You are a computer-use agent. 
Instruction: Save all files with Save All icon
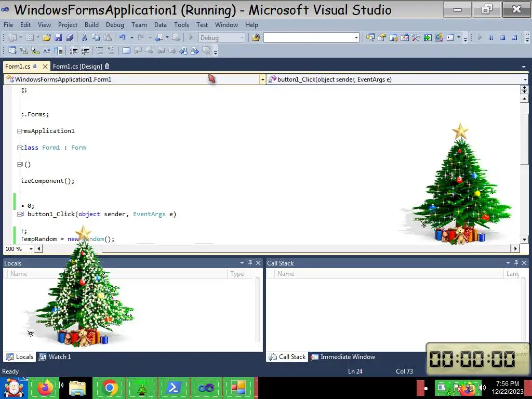point(70,37)
